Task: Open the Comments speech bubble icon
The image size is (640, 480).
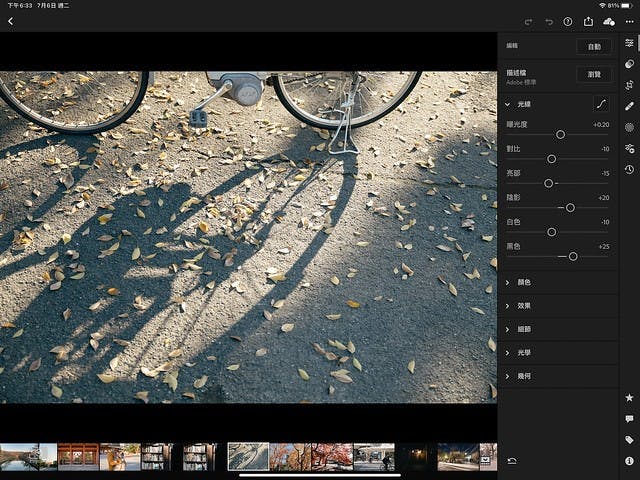Action: point(629,419)
